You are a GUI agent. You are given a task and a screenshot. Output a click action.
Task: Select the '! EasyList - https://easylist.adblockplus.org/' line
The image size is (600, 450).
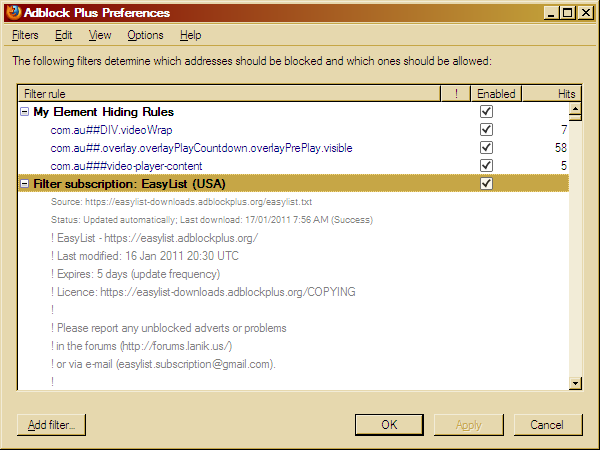tap(154, 238)
